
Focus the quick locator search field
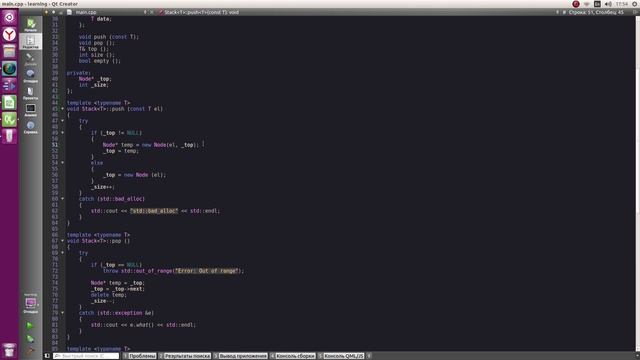(86, 356)
